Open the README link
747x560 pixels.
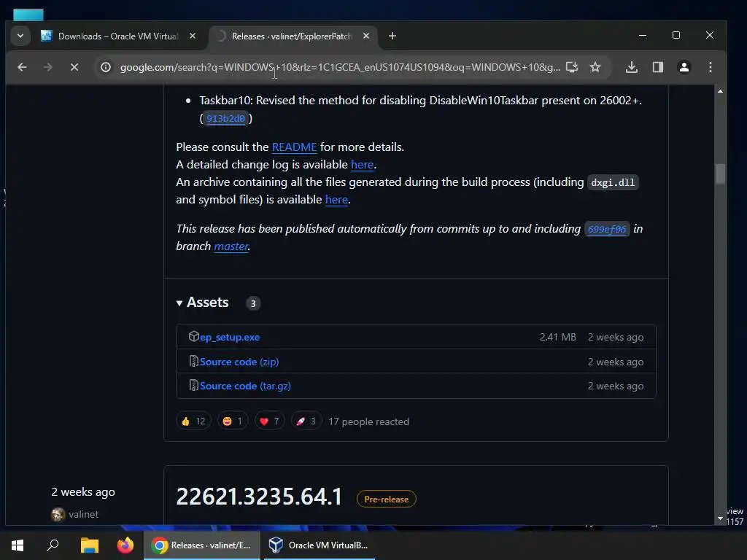294,147
